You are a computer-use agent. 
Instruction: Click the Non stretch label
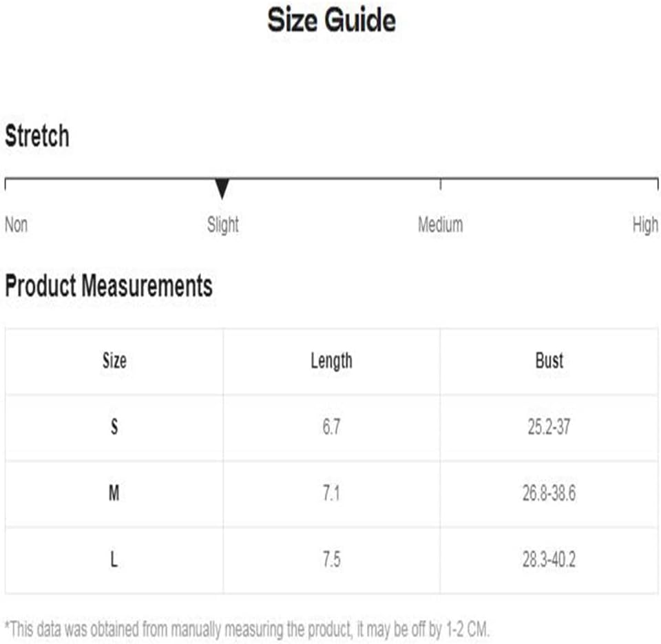[x=16, y=225]
